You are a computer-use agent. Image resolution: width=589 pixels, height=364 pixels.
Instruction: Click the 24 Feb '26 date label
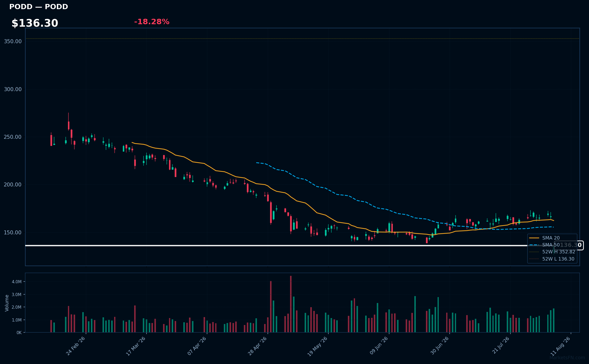tap(76, 346)
